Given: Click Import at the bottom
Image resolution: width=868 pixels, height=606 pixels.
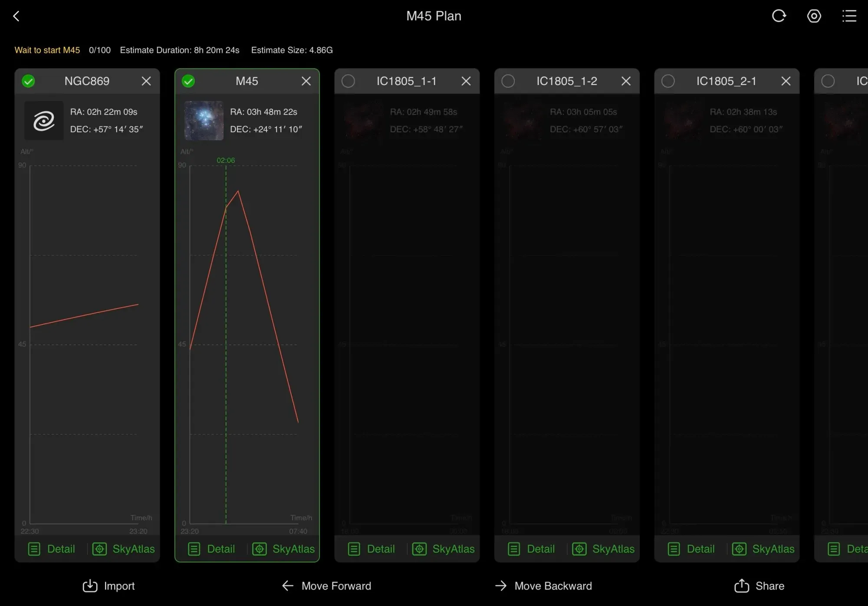Looking at the screenshot, I should (109, 586).
